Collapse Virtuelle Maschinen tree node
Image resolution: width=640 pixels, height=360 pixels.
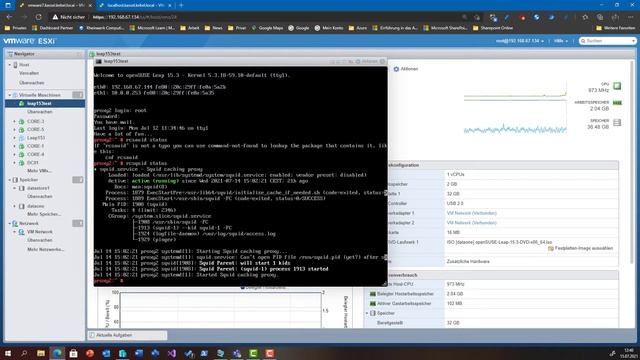coord(10,95)
